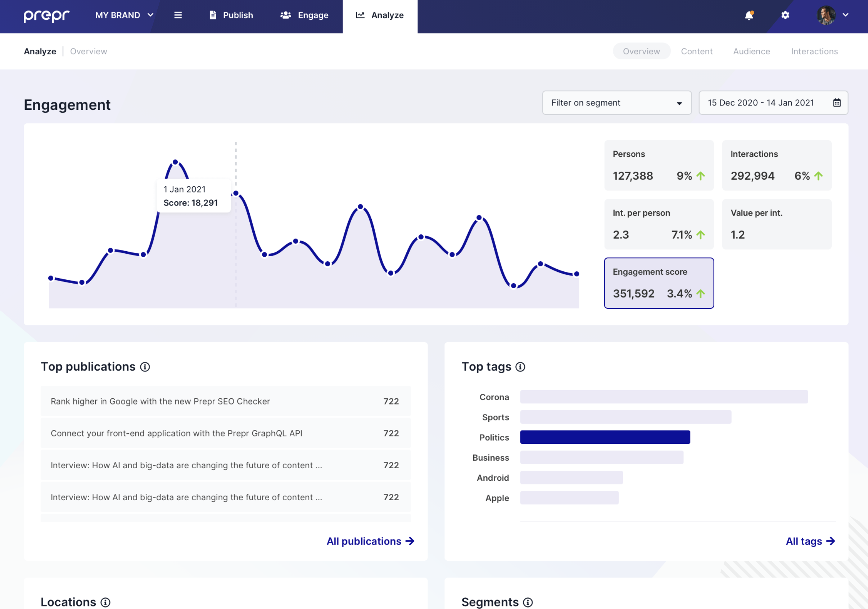868x609 pixels.
Task: Select the Engagement score card
Action: click(659, 283)
